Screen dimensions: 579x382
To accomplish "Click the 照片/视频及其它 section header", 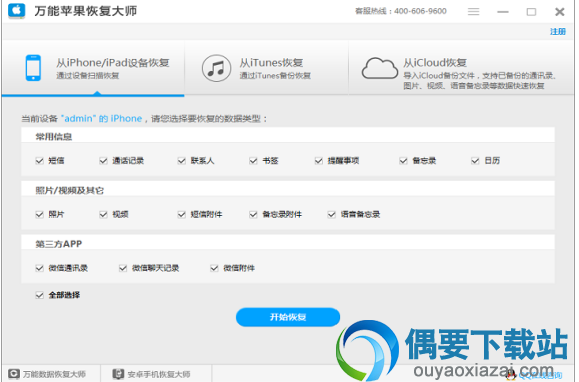I will click(69, 190).
